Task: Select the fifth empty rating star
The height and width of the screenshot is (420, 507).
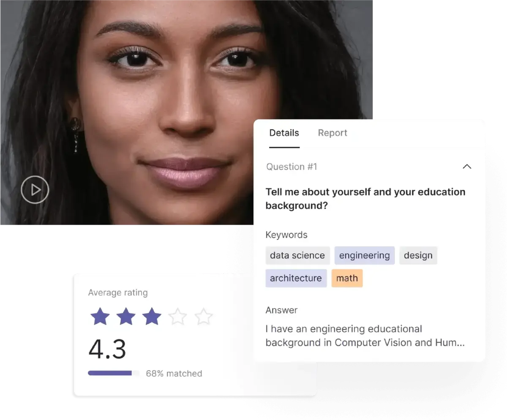Action: pos(204,316)
